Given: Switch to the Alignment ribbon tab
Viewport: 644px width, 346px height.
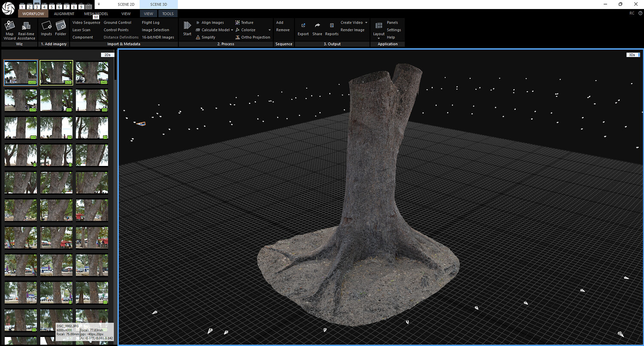Looking at the screenshot, I should tap(64, 14).
